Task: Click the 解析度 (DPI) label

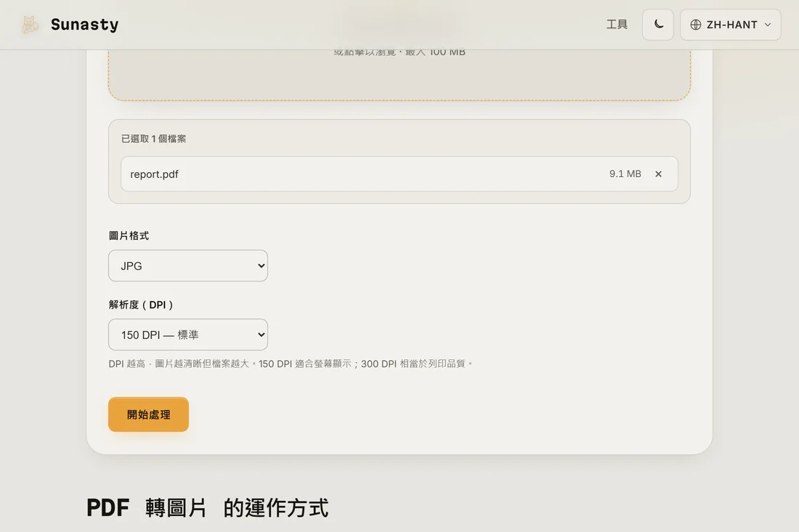Action: (141, 305)
